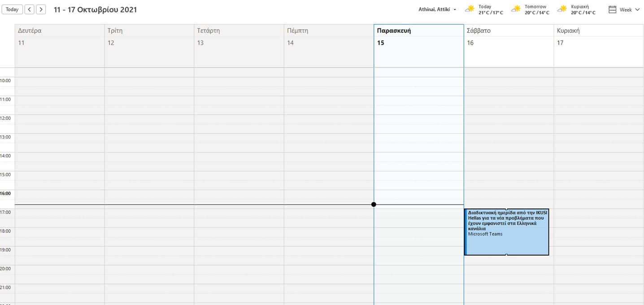Click Κυριακή weather forecast icon
Image resolution: width=644 pixels, height=305 pixels.
click(562, 9)
